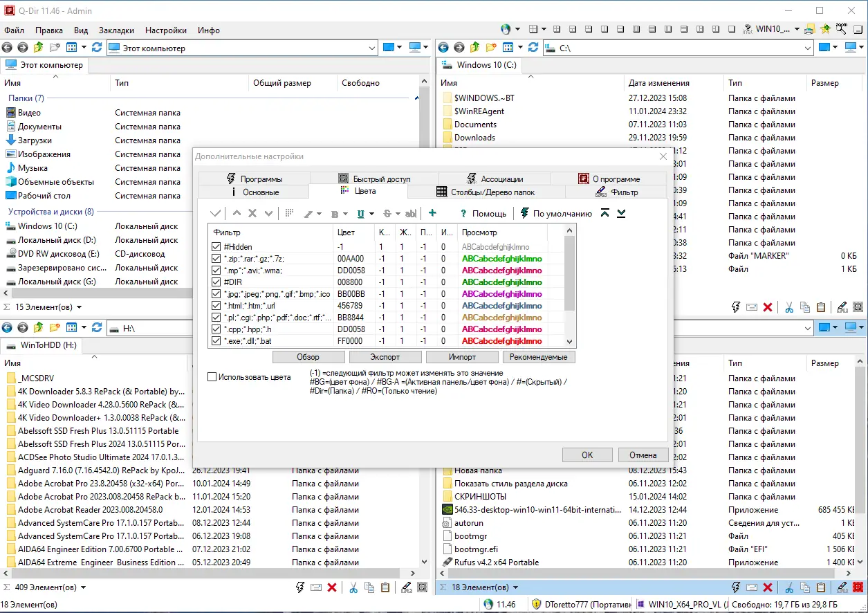Screen dimensions: 868x613
Task: Click the По умолчанию lightning icon
Action: coord(525,214)
